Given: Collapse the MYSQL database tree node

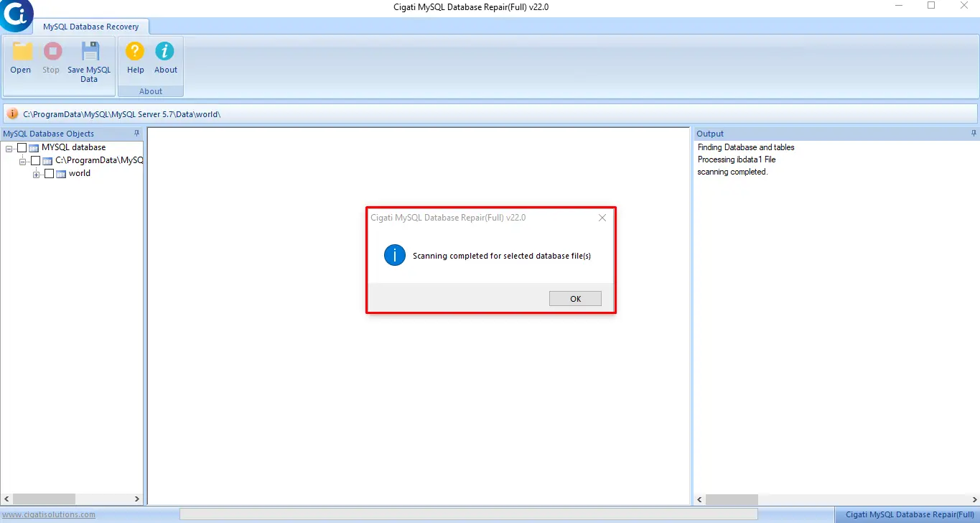Looking at the screenshot, I should click(9, 148).
